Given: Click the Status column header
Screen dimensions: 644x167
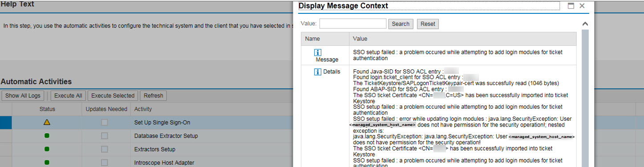Looking at the screenshot, I should (x=47, y=109).
